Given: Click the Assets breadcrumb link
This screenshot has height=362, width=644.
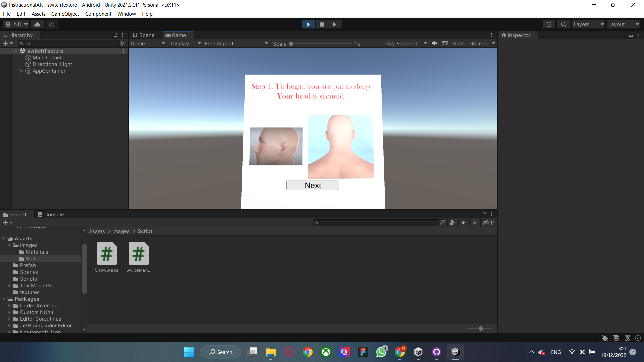Looking at the screenshot, I should point(97,231).
